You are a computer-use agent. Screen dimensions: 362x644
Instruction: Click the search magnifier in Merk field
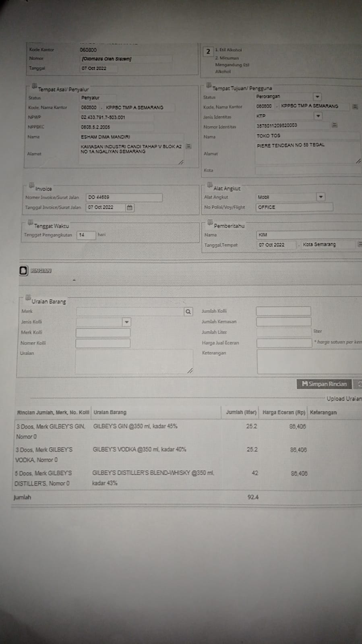coord(188,311)
